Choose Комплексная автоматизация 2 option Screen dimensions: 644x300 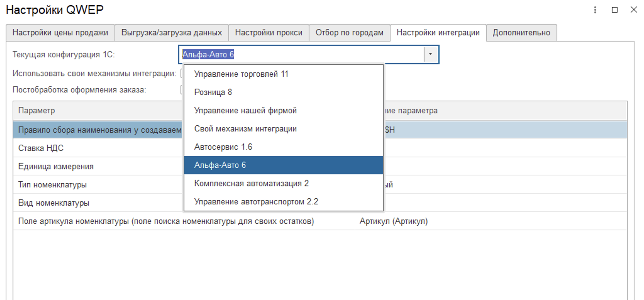[284, 184]
